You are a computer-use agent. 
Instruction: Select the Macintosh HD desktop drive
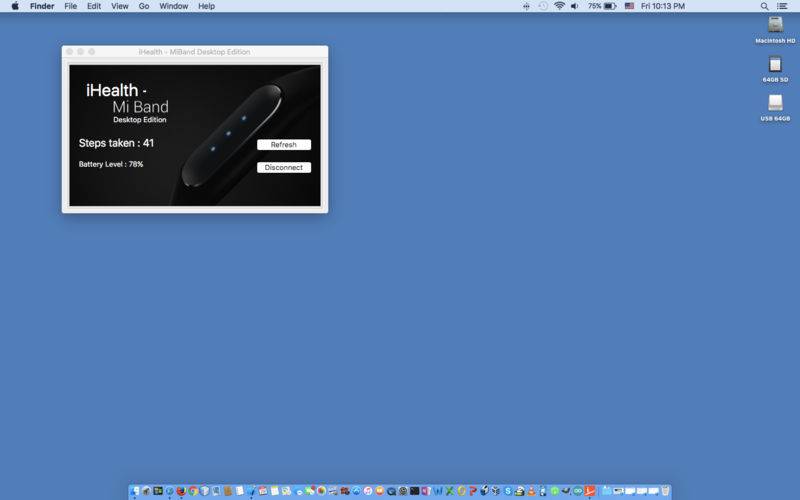[775, 30]
